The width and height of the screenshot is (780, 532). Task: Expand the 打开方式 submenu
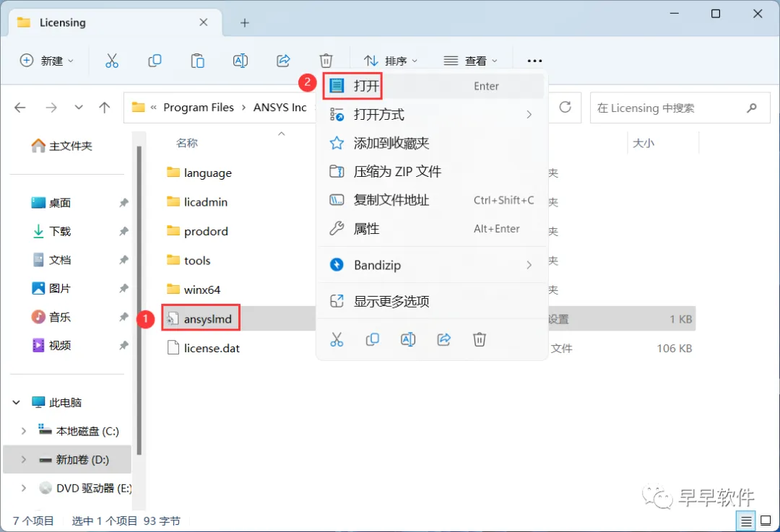click(432, 115)
